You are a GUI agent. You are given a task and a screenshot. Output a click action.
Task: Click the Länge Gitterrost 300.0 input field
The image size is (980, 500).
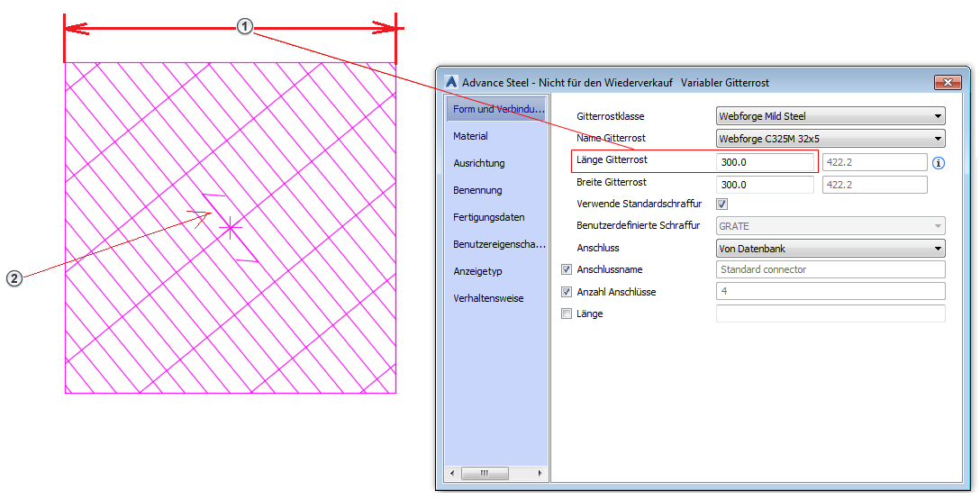[765, 162]
